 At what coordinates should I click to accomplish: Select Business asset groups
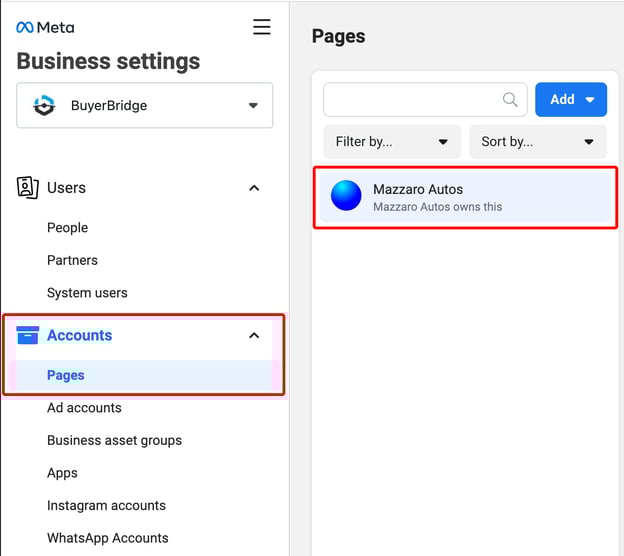114,440
